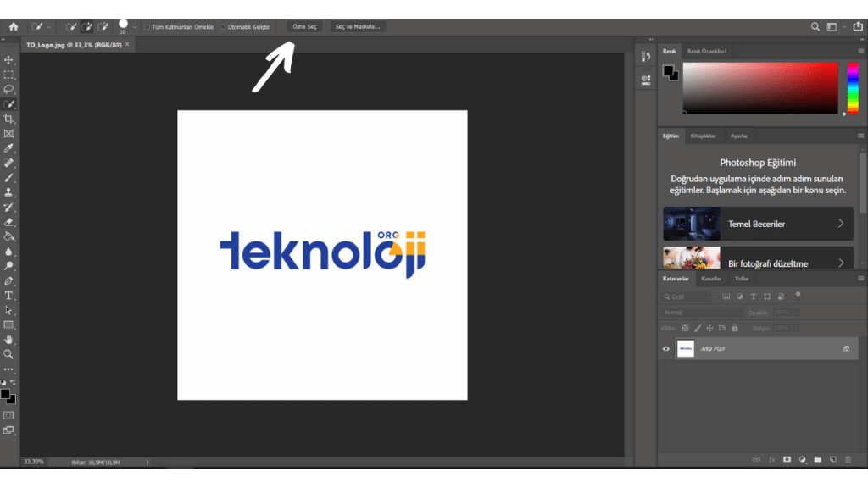Select the Eraser tool
The height and width of the screenshot is (488, 868).
point(8,222)
